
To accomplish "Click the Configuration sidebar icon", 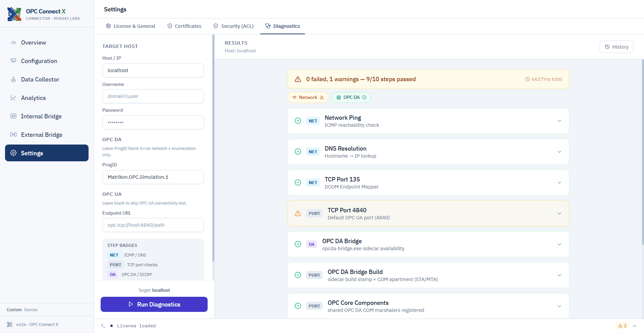I will [13, 61].
